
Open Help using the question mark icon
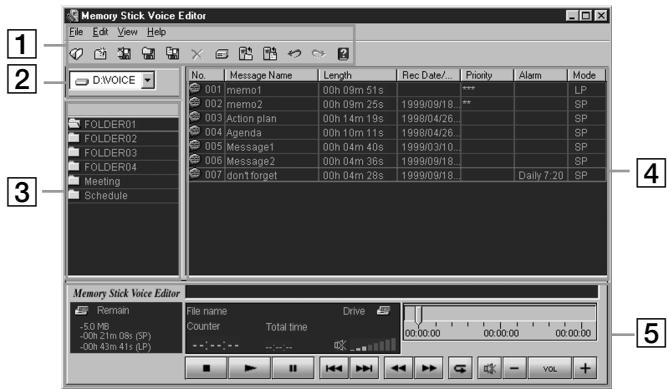pos(343,54)
